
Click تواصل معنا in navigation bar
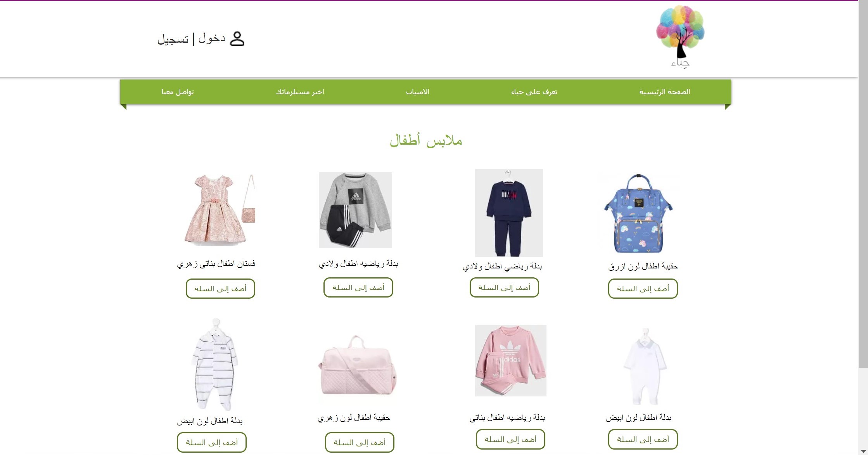(178, 92)
